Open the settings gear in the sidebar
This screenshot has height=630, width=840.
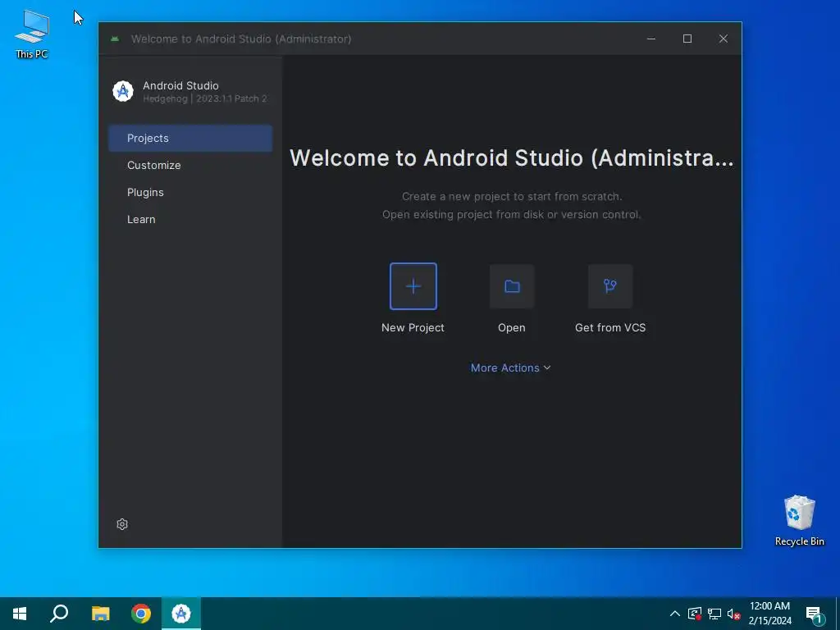tap(122, 524)
